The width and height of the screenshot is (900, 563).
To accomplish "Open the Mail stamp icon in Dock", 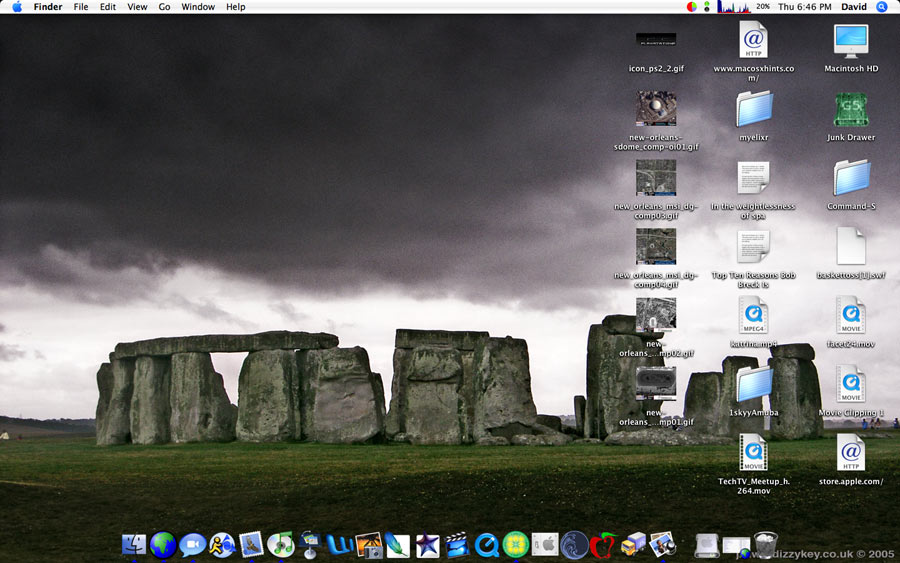I will (251, 544).
